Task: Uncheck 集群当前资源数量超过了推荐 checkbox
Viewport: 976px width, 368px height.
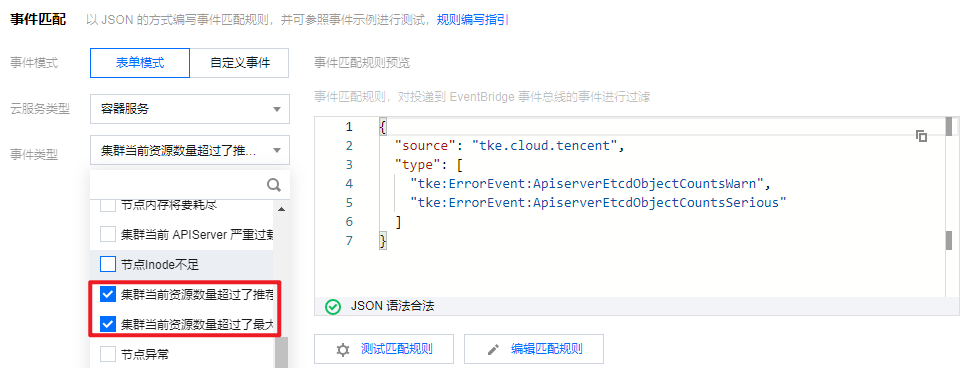Action: tap(108, 294)
